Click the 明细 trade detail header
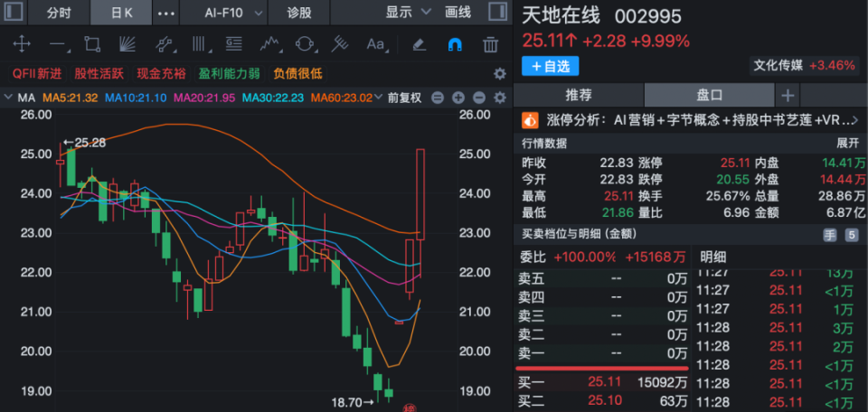This screenshot has width=868, height=412. pyautogui.click(x=713, y=257)
